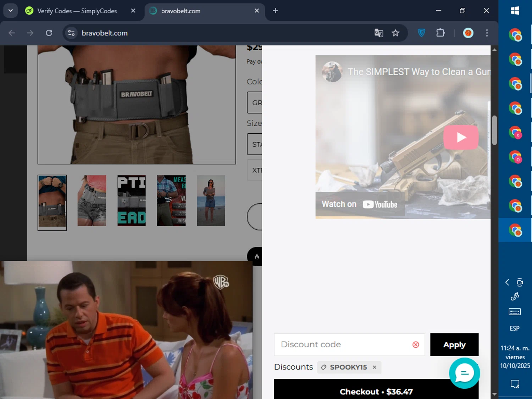Select the woman in shorts thumbnail

coord(92,201)
